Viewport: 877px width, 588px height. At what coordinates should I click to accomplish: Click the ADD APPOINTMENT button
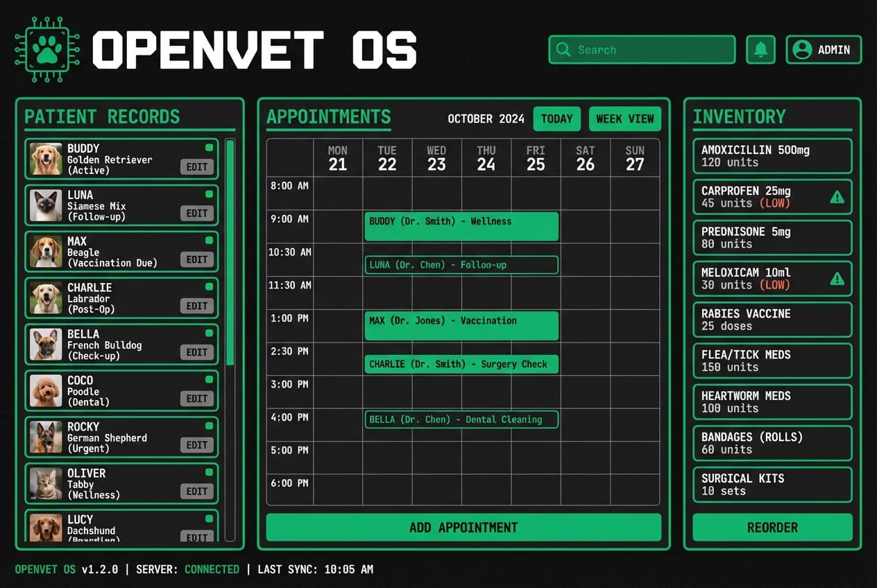463,527
